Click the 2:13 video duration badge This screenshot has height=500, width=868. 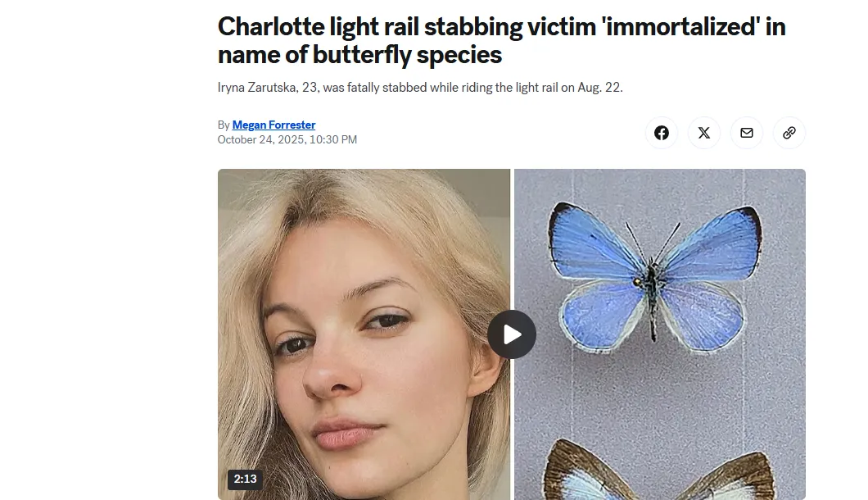point(245,479)
